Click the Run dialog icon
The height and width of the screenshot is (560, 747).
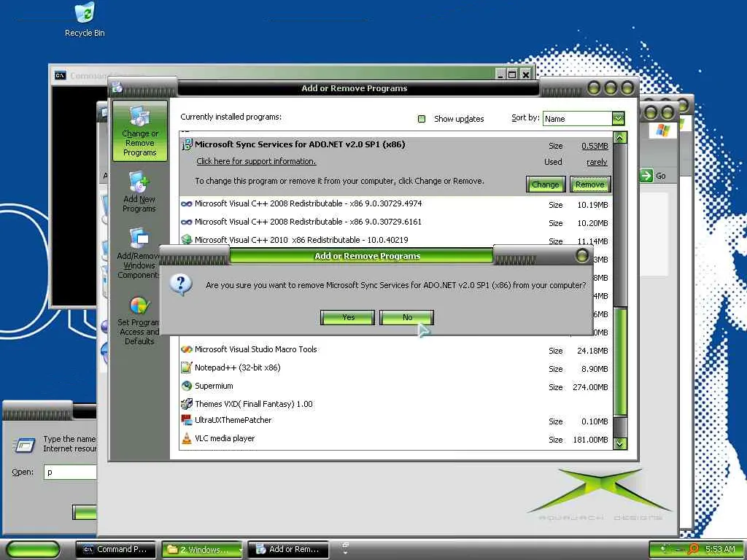point(23,446)
